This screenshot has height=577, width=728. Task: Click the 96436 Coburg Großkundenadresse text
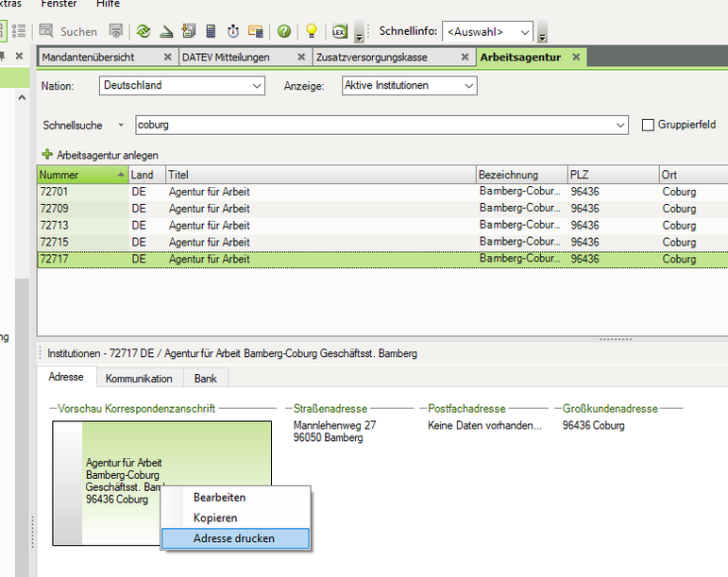593,425
